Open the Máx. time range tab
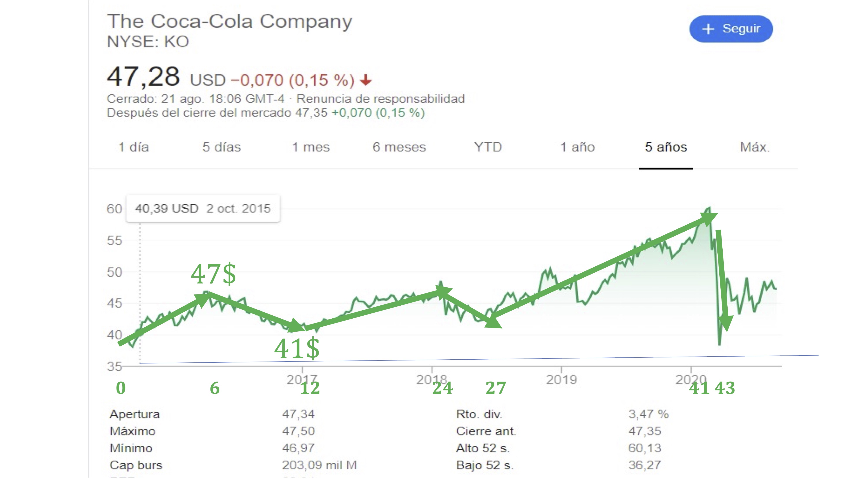This screenshot has height=488, width=868. tap(755, 147)
